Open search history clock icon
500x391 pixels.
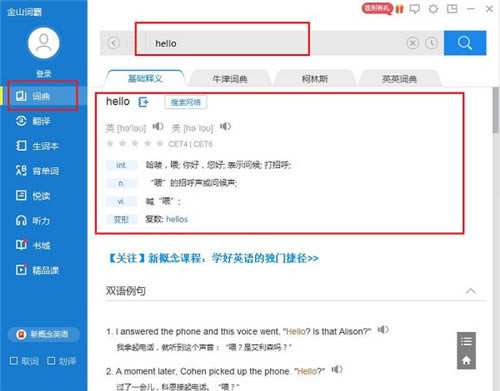tap(432, 43)
